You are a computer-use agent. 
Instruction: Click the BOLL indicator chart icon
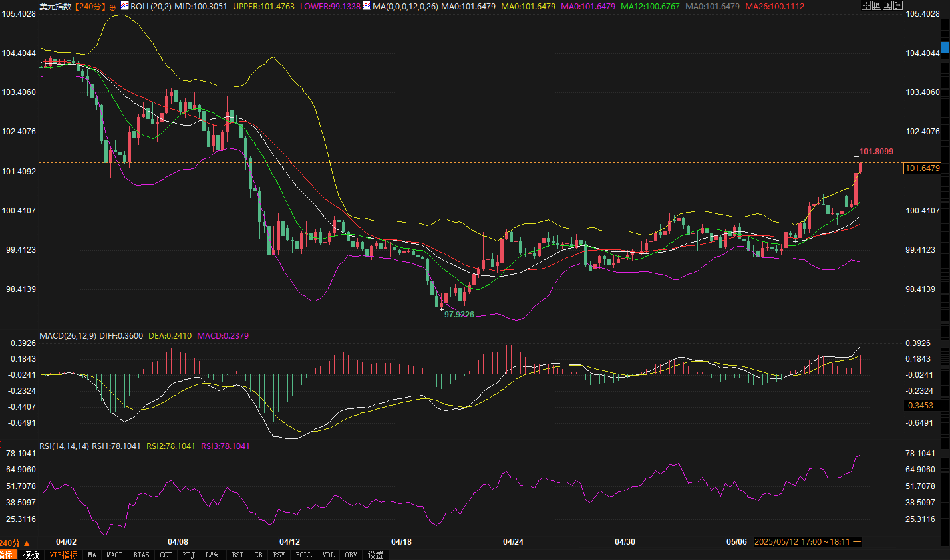pyautogui.click(x=124, y=5)
